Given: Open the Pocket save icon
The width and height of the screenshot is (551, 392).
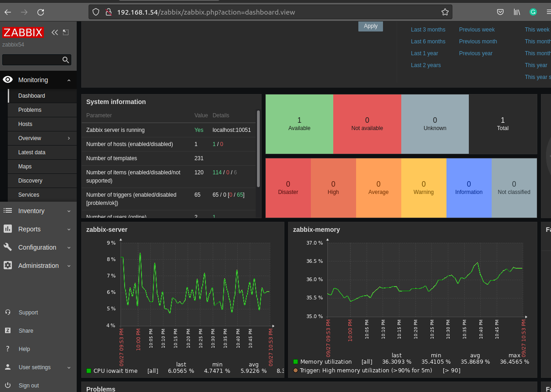Looking at the screenshot, I should 500,12.
